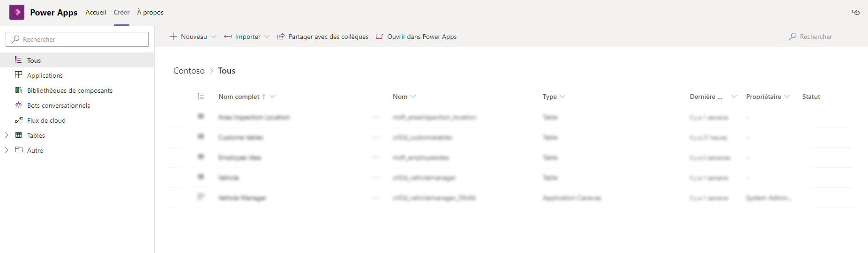Click Ouvrir dans Power Apps
This screenshot has width=868, height=253.
pyautogui.click(x=416, y=37)
